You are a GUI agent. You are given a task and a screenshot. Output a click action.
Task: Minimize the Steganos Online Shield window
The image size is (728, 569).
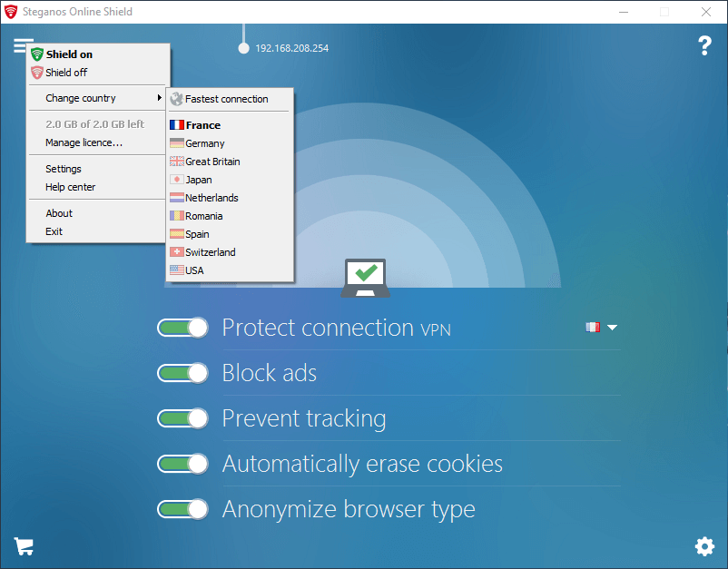pos(624,12)
